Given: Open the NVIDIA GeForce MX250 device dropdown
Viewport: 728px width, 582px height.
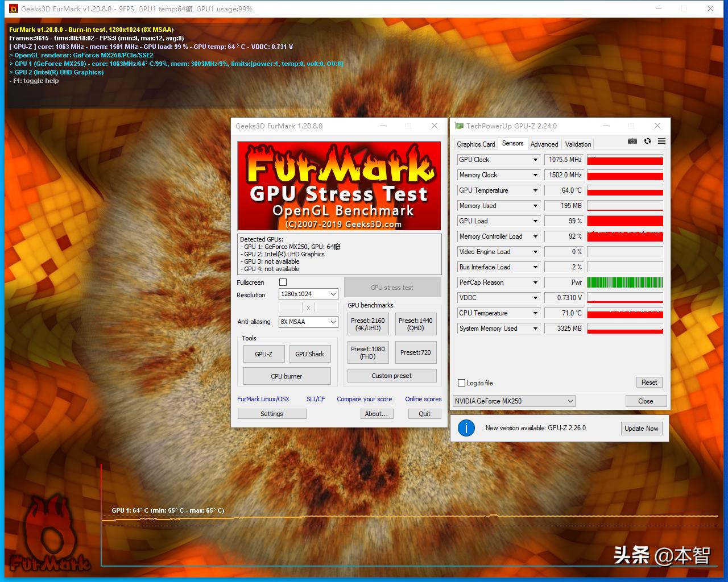Looking at the screenshot, I should 514,401.
